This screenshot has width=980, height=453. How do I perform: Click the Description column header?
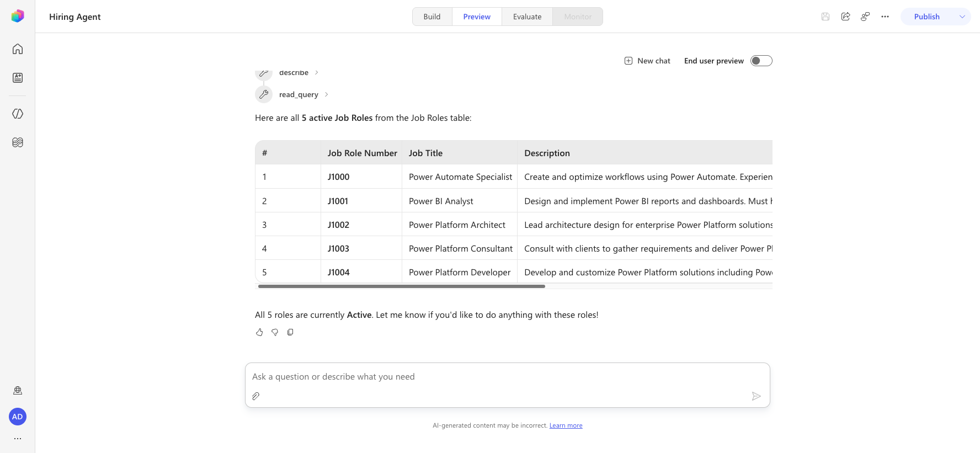(645, 153)
